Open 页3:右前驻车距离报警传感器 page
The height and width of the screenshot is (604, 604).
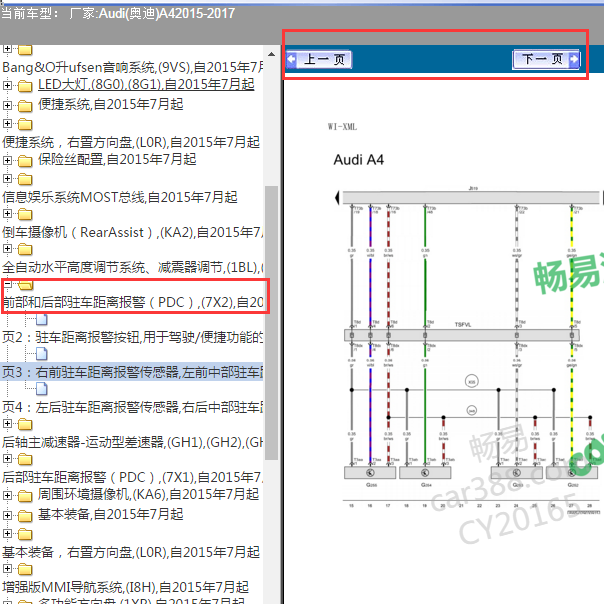tap(133, 372)
